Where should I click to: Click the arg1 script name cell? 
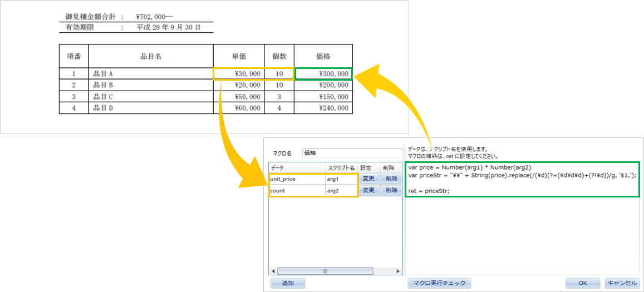[x=342, y=179]
